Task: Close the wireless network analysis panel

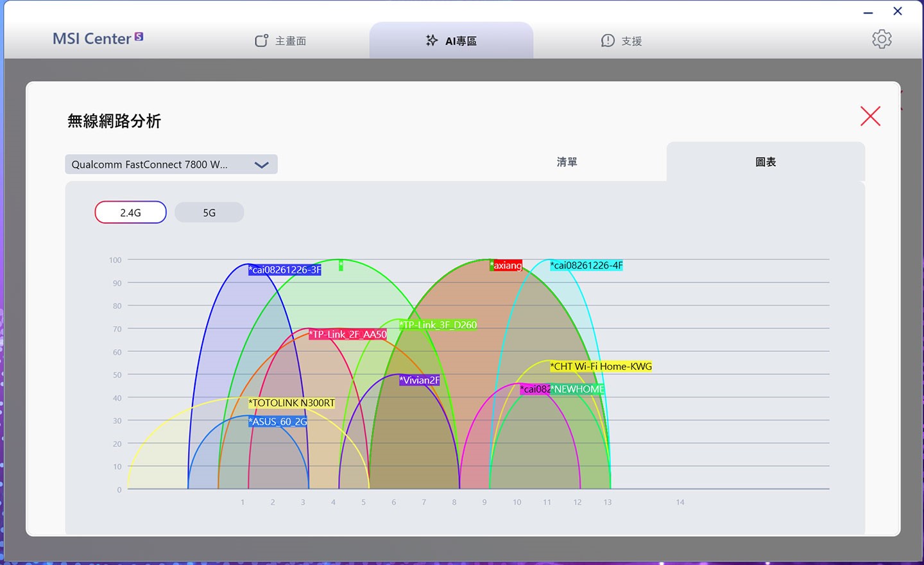Action: [870, 116]
